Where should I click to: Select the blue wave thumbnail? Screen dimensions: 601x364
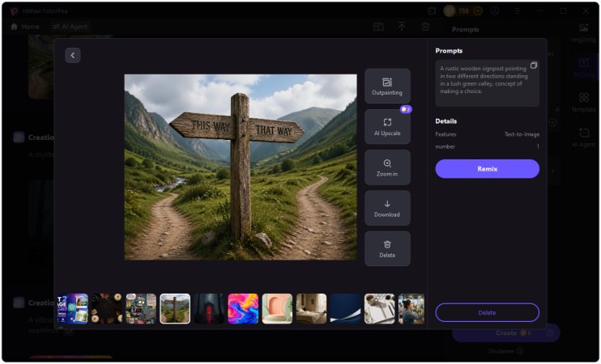pos(345,308)
